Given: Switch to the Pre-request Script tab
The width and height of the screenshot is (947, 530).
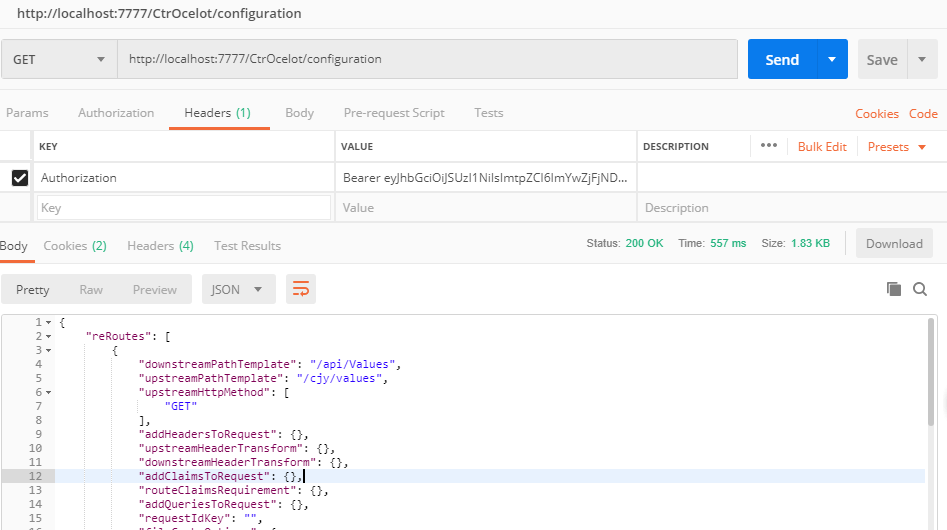Looking at the screenshot, I should [394, 113].
